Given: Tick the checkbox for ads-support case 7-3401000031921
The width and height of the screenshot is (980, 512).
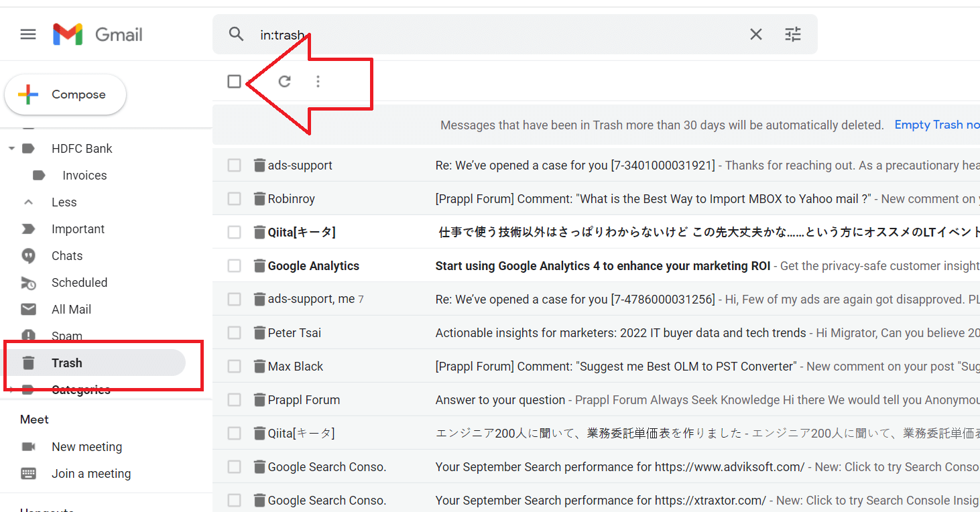Looking at the screenshot, I should (x=234, y=165).
